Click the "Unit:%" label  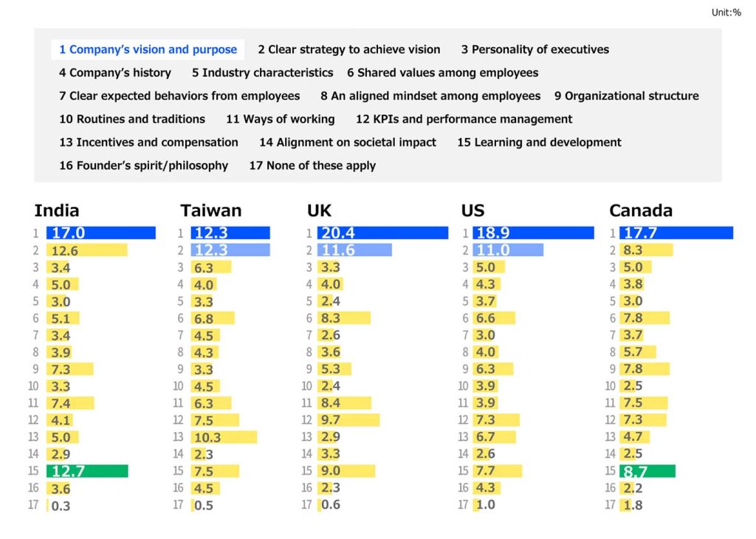tap(726, 13)
